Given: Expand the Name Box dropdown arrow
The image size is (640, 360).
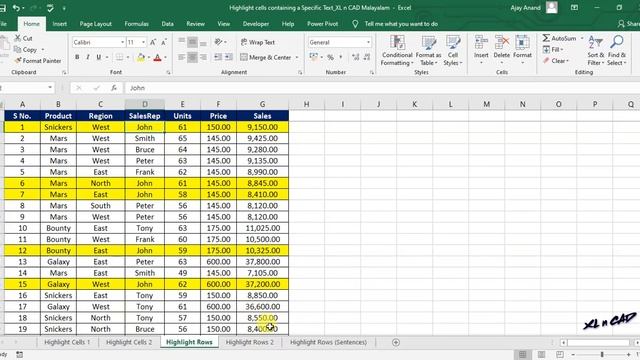Looking at the screenshot, I should click(x=50, y=88).
